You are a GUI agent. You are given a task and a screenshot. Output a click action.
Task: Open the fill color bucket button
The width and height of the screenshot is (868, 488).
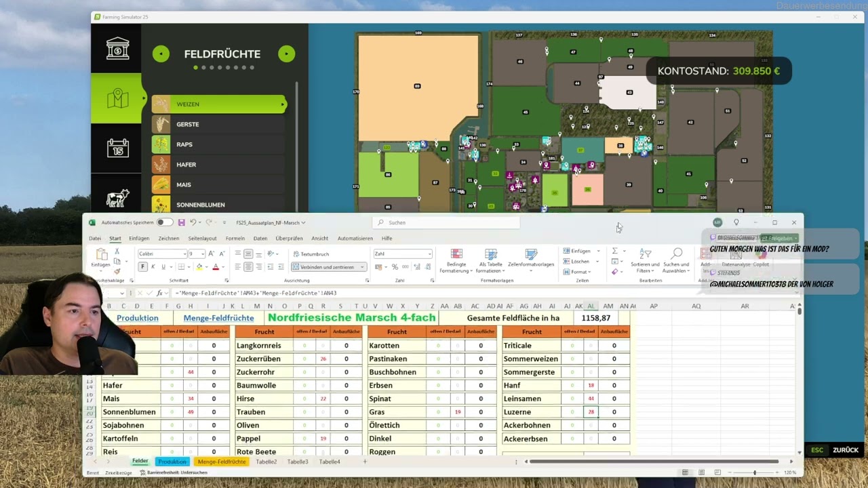(x=199, y=267)
